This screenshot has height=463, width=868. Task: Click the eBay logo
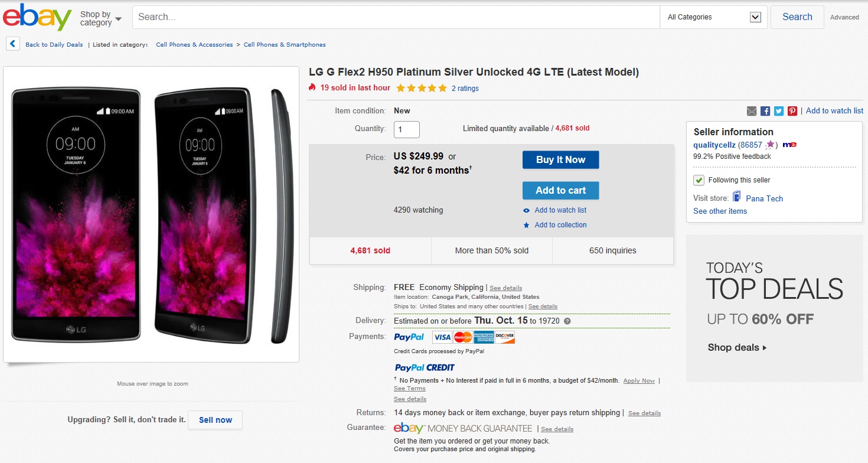point(37,18)
